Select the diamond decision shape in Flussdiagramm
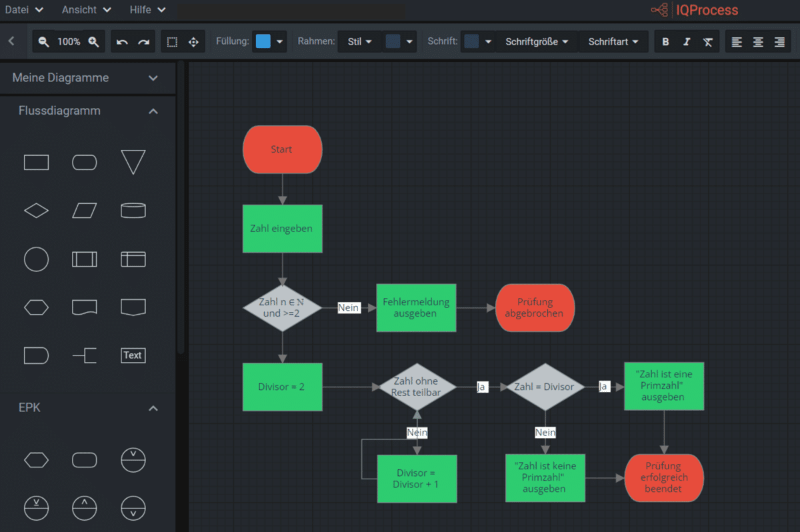Image resolution: width=800 pixels, height=532 pixels. pos(36,211)
